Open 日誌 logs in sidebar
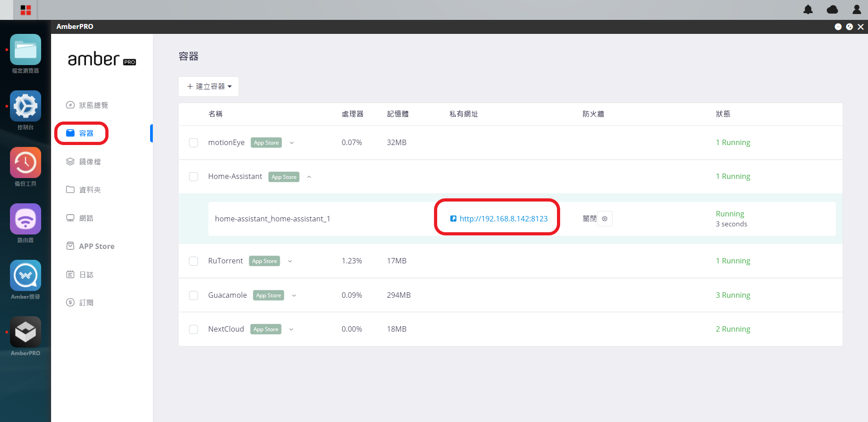 point(80,275)
